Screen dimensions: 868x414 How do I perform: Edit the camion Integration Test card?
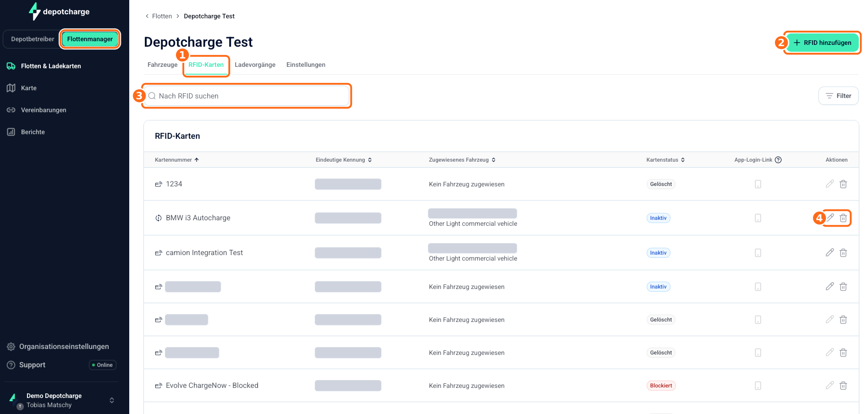[830, 252]
